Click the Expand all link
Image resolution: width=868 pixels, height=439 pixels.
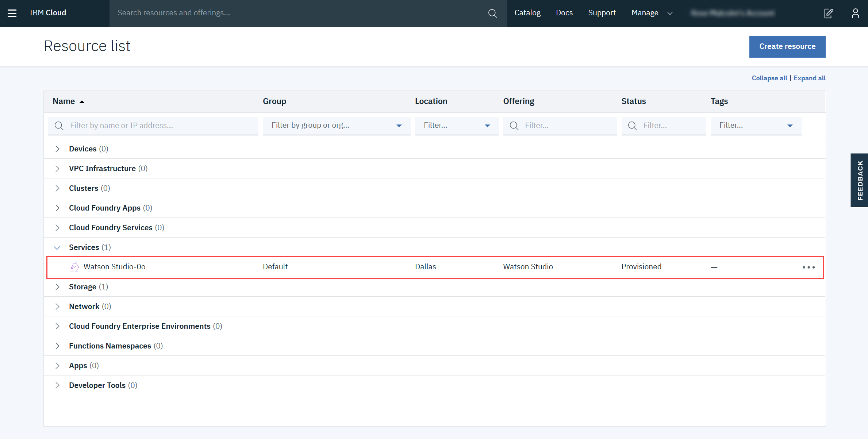[x=809, y=78]
